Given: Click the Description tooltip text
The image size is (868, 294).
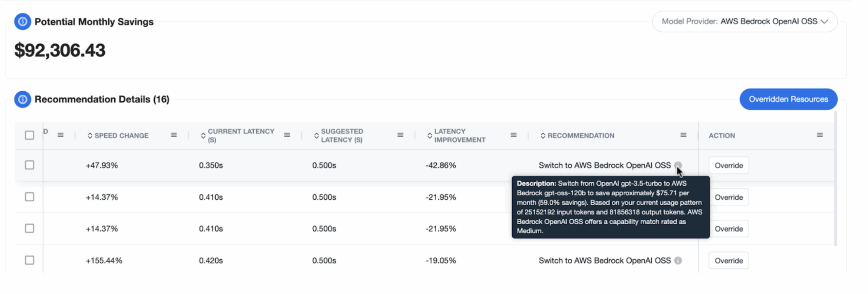Looking at the screenshot, I should (x=610, y=207).
